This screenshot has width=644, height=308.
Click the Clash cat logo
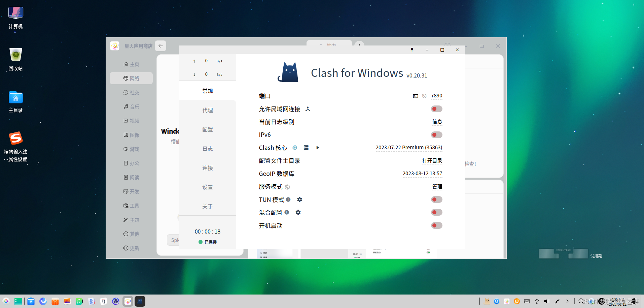coord(288,72)
